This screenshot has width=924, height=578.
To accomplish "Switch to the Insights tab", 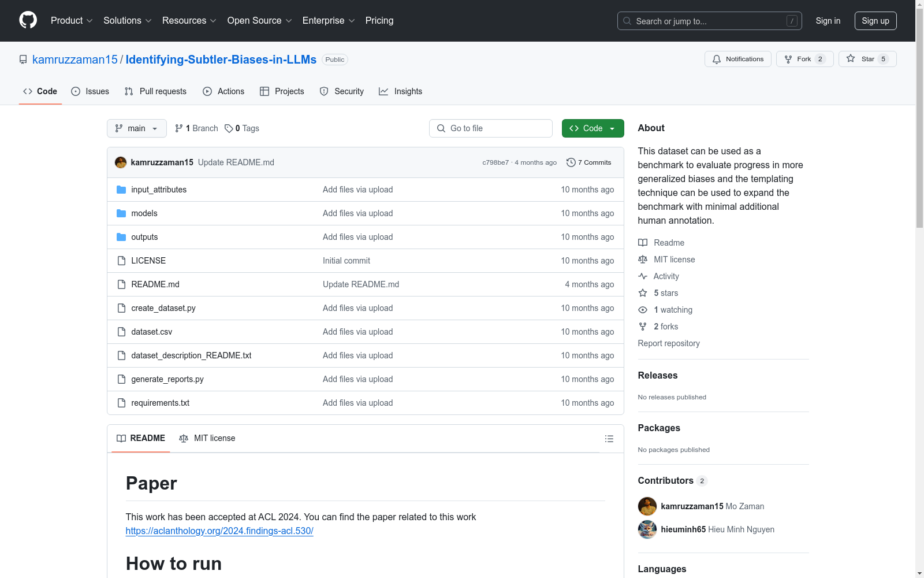I will (x=401, y=91).
